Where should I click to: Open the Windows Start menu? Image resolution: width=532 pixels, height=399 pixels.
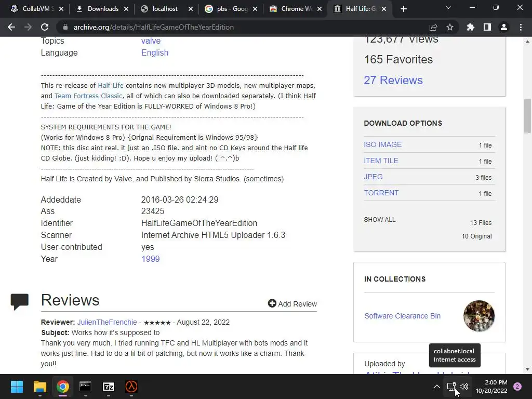coord(17,387)
